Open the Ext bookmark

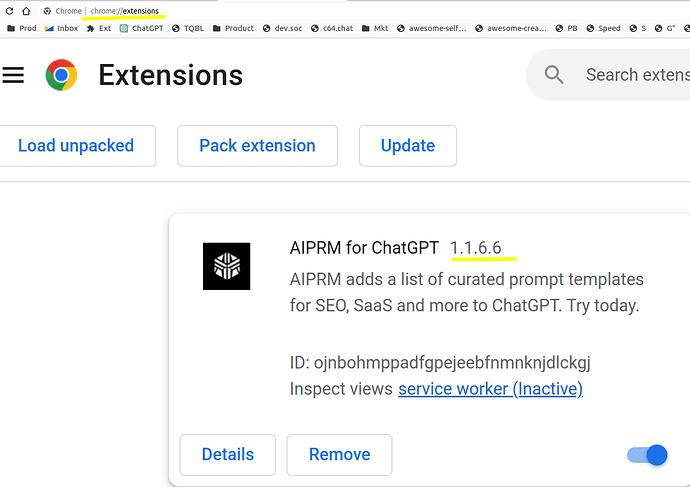click(x=98, y=29)
